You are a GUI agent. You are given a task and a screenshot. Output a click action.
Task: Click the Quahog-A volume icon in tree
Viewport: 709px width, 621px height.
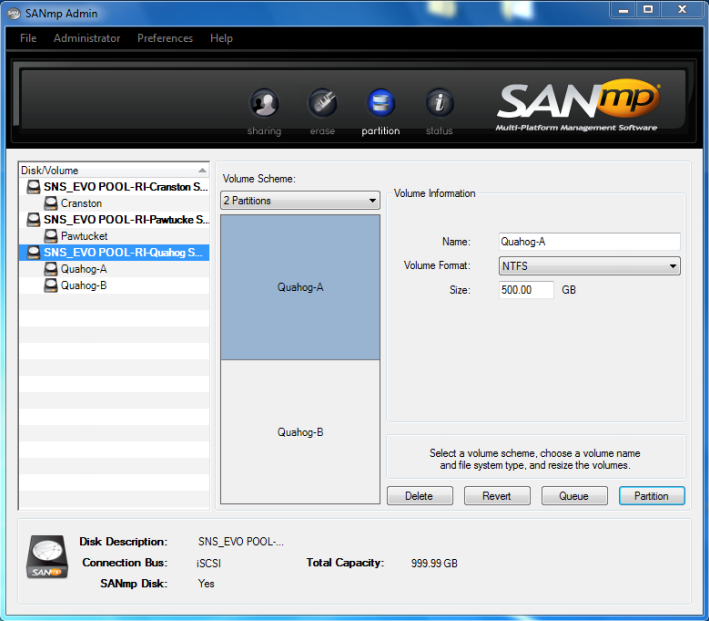point(51,269)
